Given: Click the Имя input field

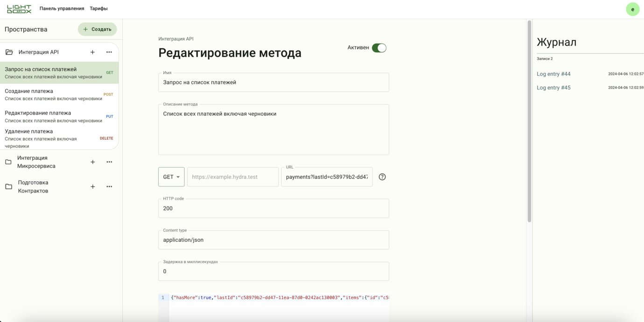Looking at the screenshot, I should point(273,82).
